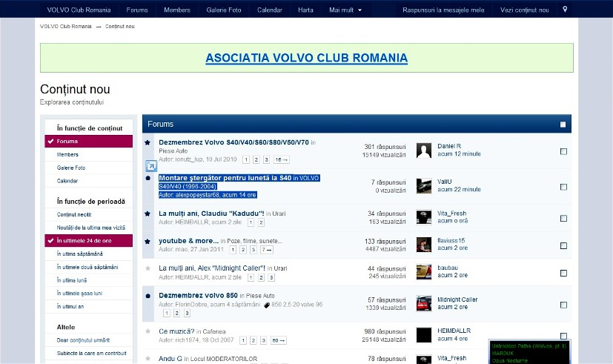This screenshot has width=613, height=364.
Task: Open the Members navigation tab
Action: coord(177,10)
